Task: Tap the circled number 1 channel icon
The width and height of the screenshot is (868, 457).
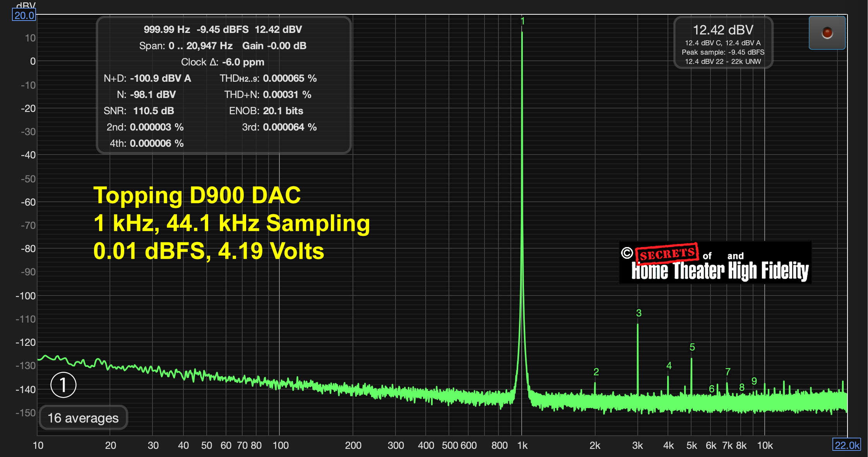Action: pos(63,385)
